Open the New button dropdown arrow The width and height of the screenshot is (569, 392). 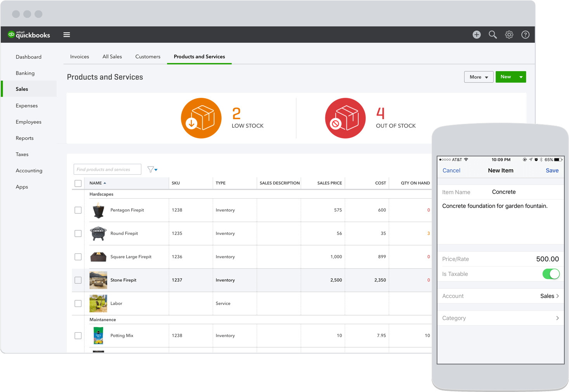pos(521,77)
